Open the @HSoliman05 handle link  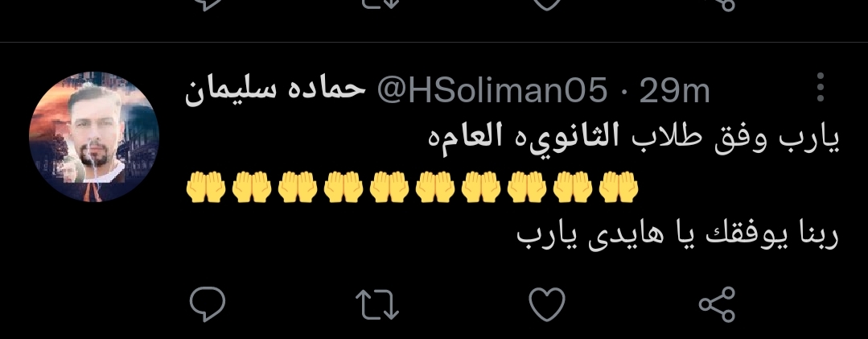(492, 91)
